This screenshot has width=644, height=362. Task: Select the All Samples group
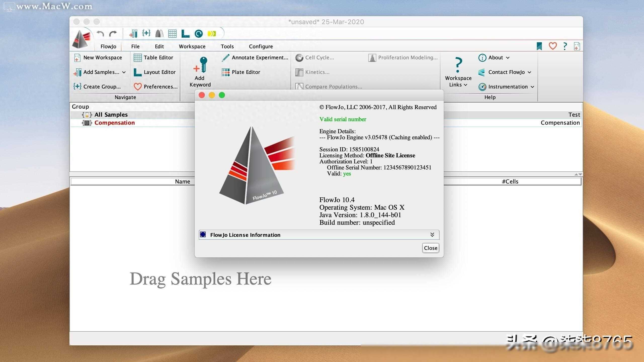coord(111,115)
